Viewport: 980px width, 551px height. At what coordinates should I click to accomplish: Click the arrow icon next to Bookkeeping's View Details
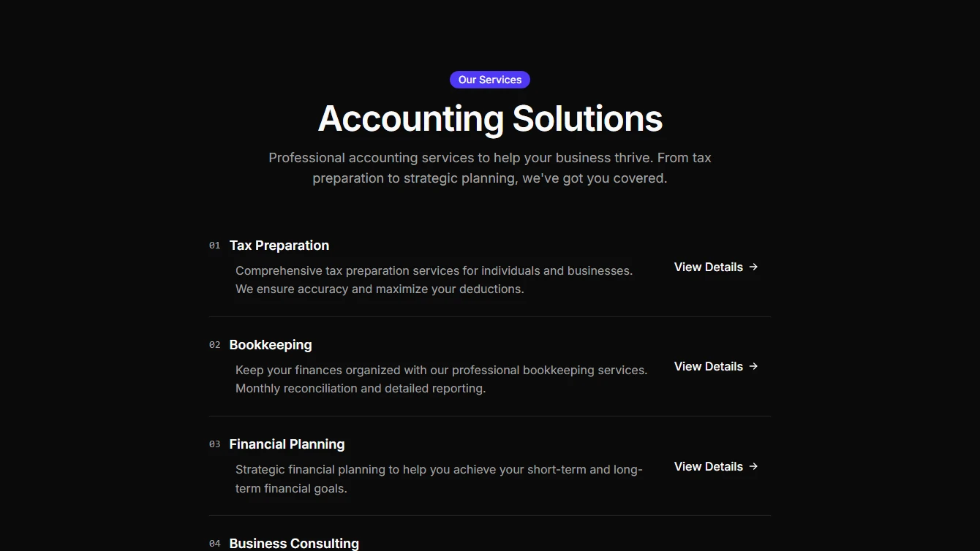[753, 366]
